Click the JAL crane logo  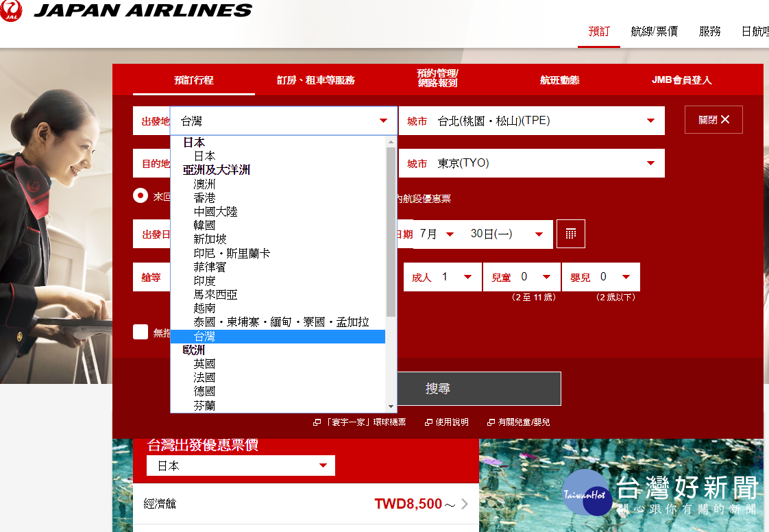click(10, 10)
